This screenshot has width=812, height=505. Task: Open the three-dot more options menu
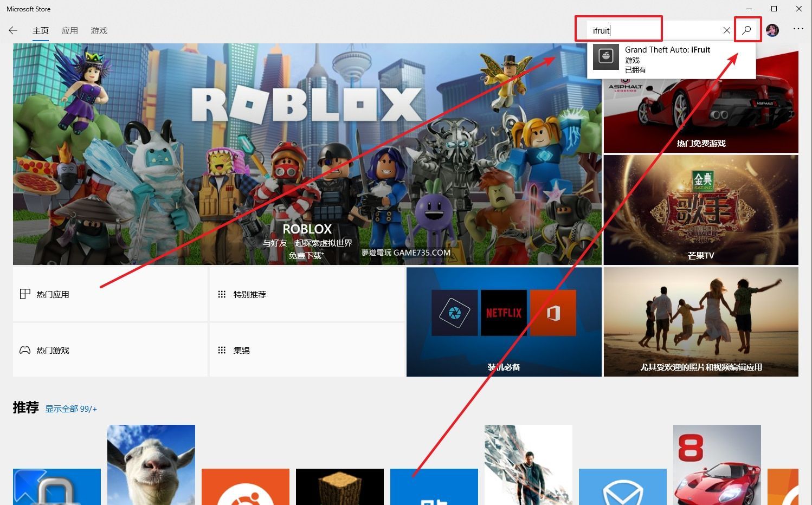tap(798, 29)
